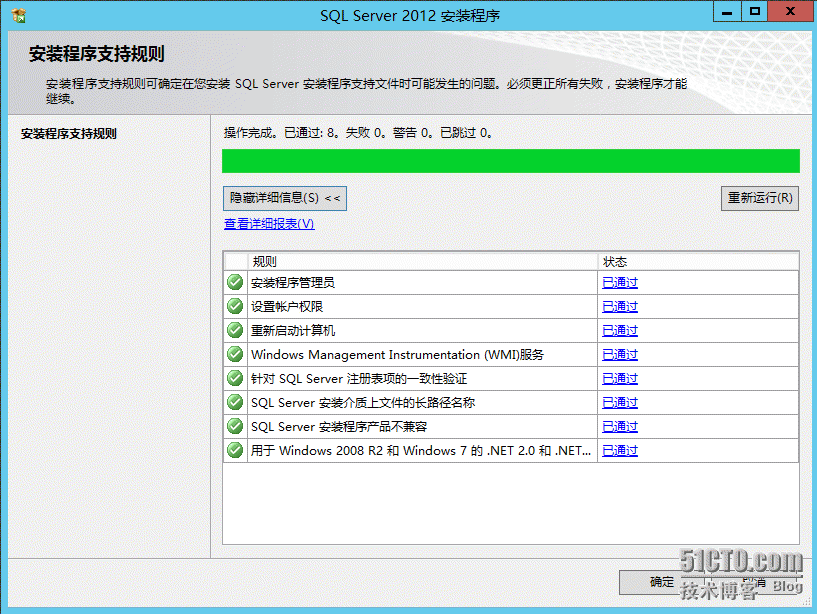
Task: Open 已通过 link for .NET 2.0 rule
Action: pos(620,450)
